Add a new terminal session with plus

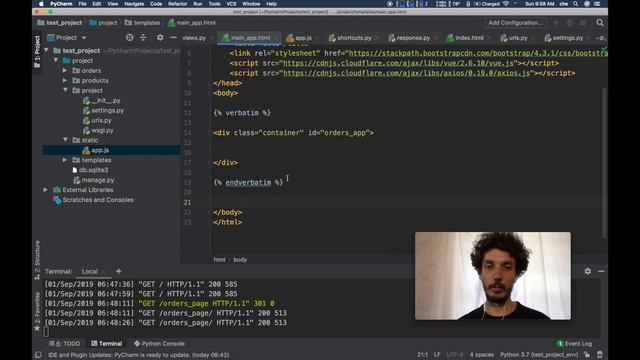click(118, 271)
